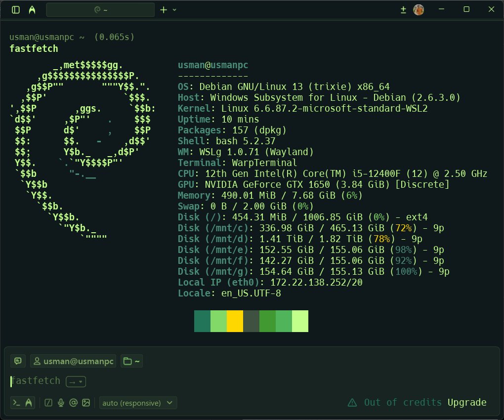Screen dimensions: 504x420
Task: Switch to agent mode icon in input bar
Action: [x=29, y=403]
